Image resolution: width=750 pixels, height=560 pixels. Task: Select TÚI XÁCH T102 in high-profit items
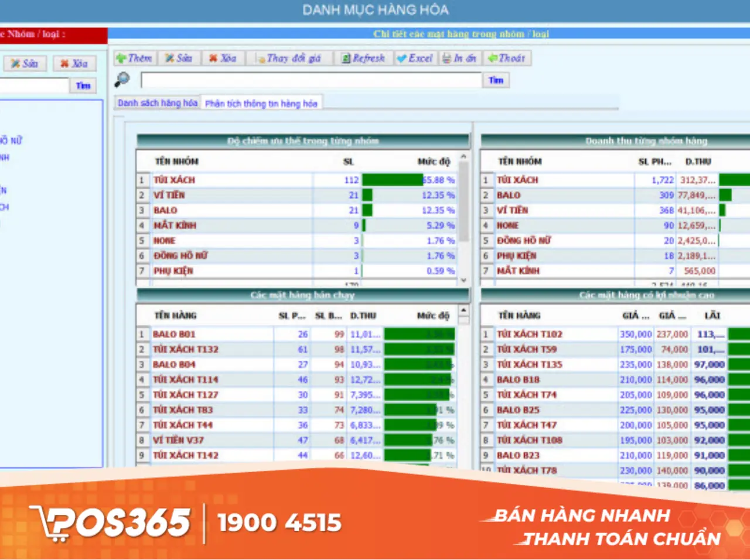coord(615,334)
